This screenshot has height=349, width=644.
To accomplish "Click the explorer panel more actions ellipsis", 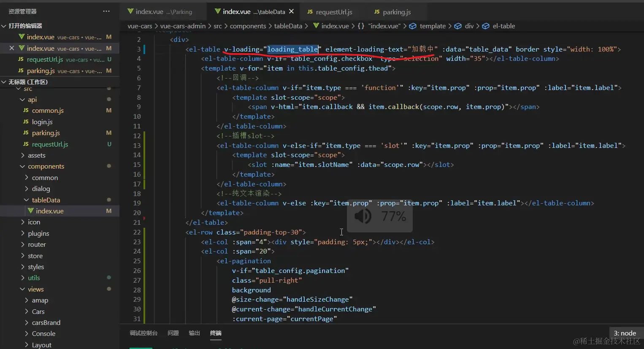I will (106, 11).
